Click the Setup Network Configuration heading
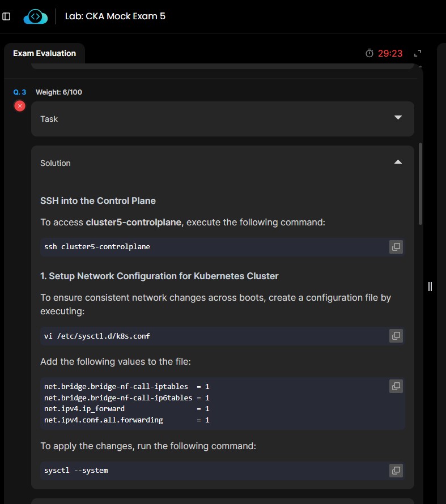Screen dimensions: 446x504 [159, 276]
